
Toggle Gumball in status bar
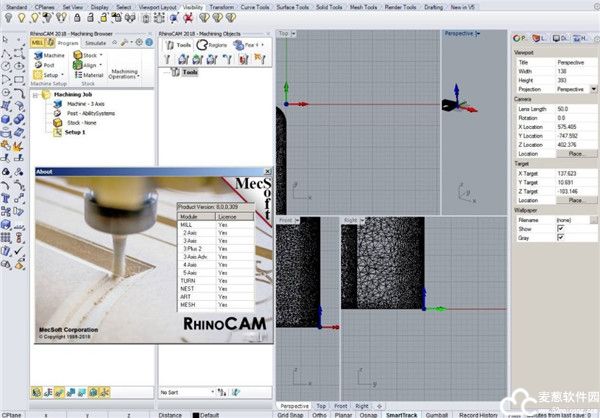tap(437, 415)
